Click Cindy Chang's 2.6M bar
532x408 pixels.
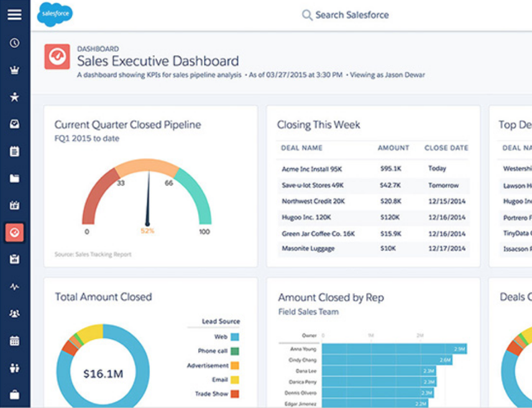pos(387,360)
